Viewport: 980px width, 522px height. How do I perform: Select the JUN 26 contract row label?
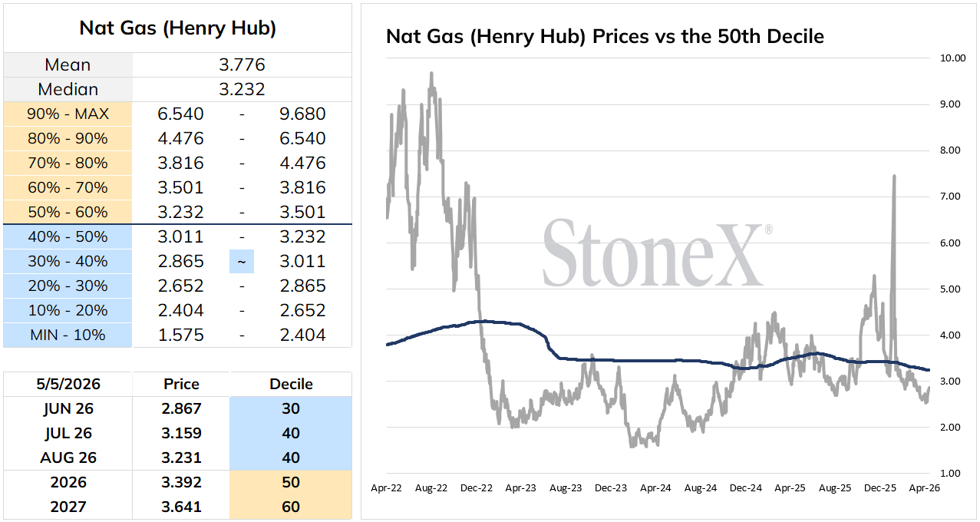click(68, 408)
